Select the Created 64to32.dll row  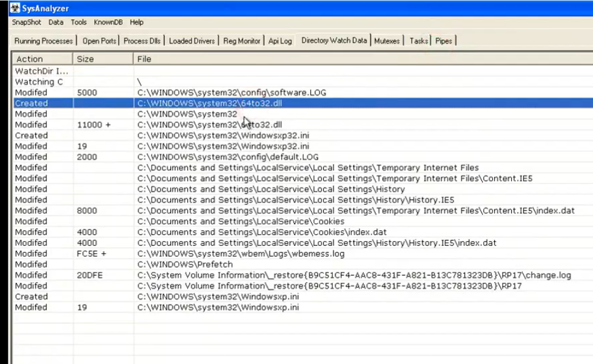pyautogui.click(x=303, y=103)
